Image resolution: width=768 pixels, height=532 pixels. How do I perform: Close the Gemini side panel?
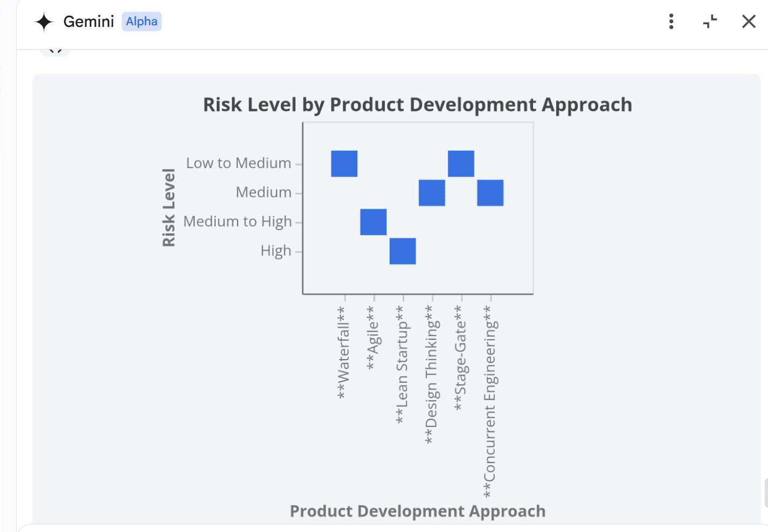(x=749, y=22)
